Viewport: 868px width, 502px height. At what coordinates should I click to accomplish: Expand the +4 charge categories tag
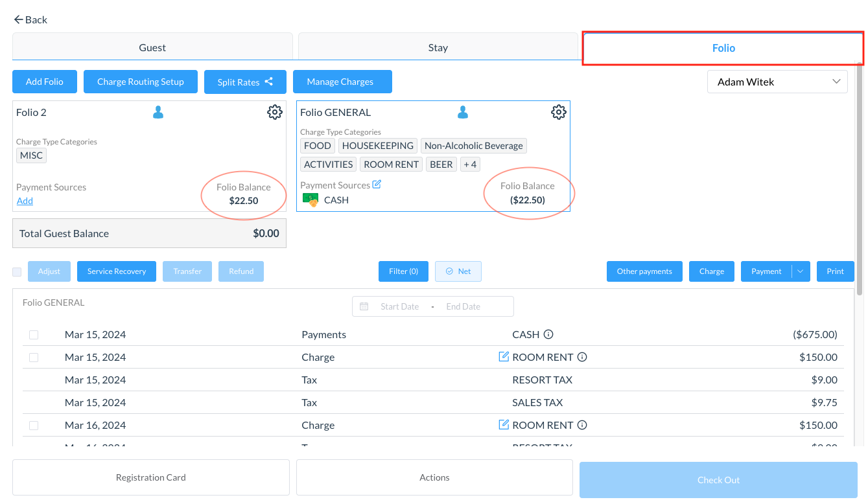click(470, 165)
